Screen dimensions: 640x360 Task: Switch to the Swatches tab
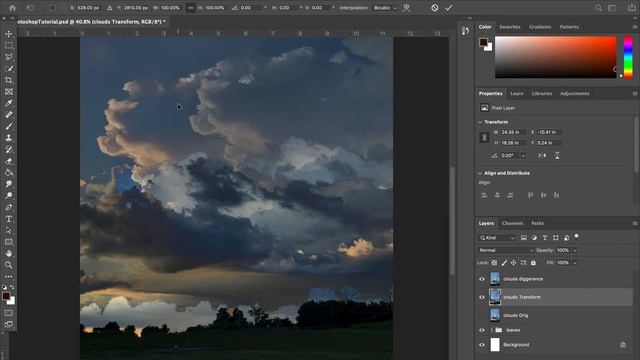pyautogui.click(x=510, y=27)
